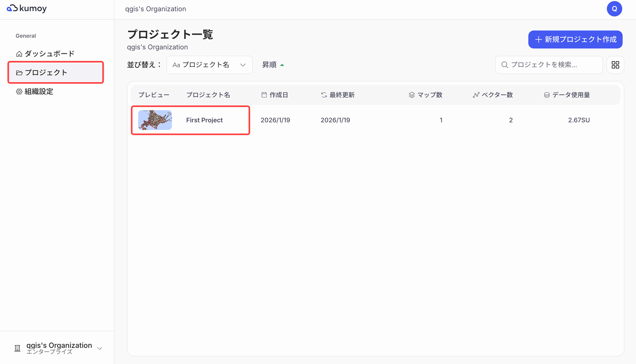The width and height of the screenshot is (636, 364).
Task: Go to ダッシュボード in sidebar
Action: point(49,54)
